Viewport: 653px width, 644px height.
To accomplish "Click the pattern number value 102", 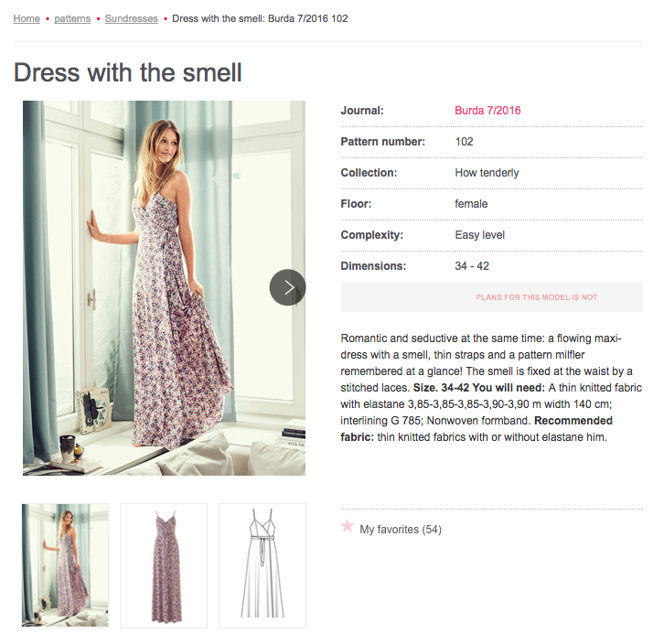I will (x=464, y=142).
